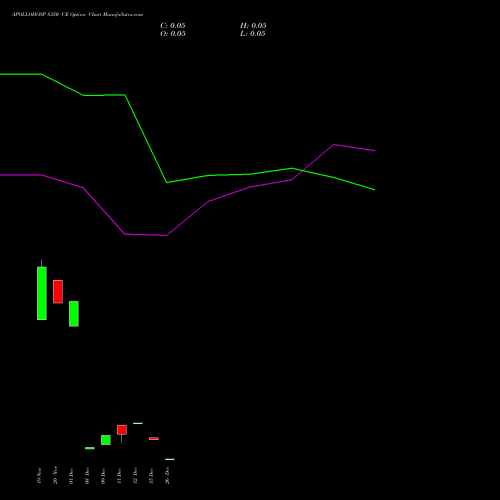Click the 20 Nov date label
The image size is (500, 500).
pyautogui.click(x=55, y=476)
